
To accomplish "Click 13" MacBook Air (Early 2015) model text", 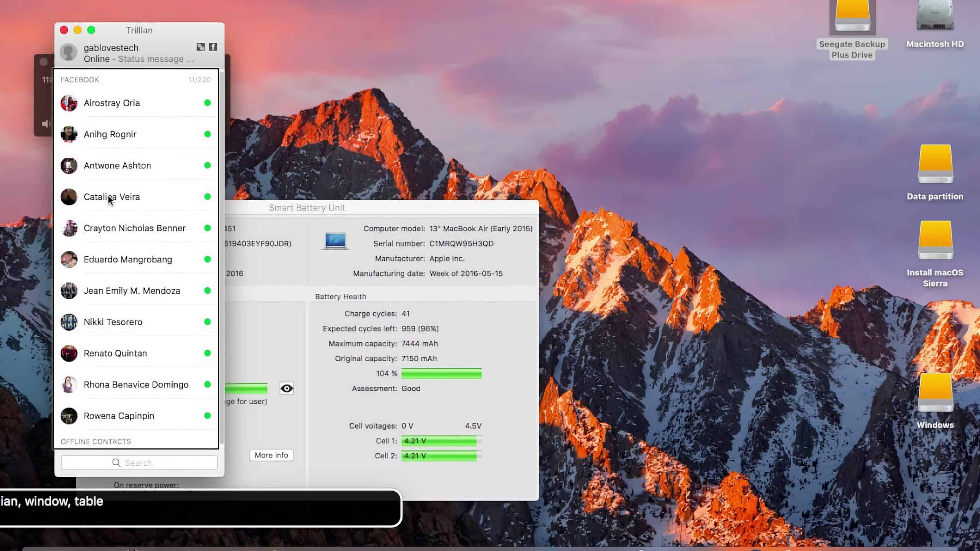I will point(481,229).
